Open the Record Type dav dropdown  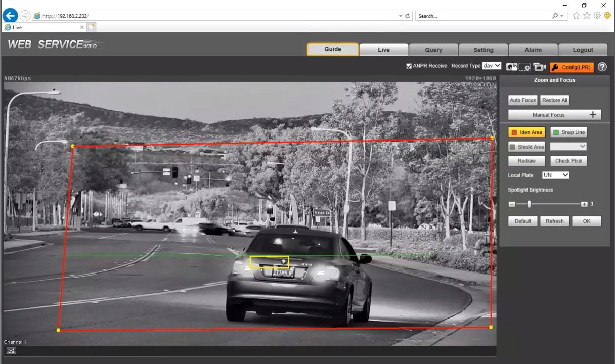coord(492,66)
